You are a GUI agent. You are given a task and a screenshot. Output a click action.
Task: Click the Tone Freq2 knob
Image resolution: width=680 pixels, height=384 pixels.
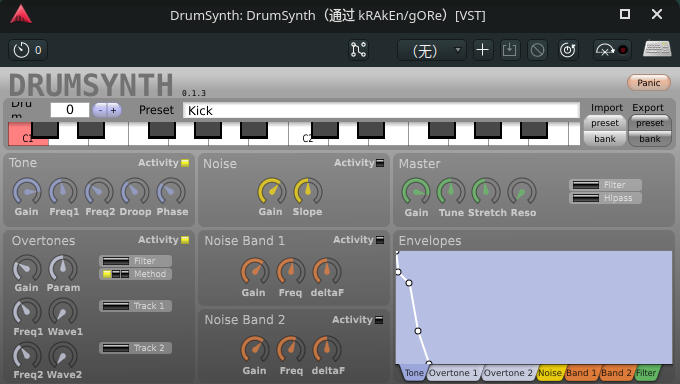tap(99, 191)
